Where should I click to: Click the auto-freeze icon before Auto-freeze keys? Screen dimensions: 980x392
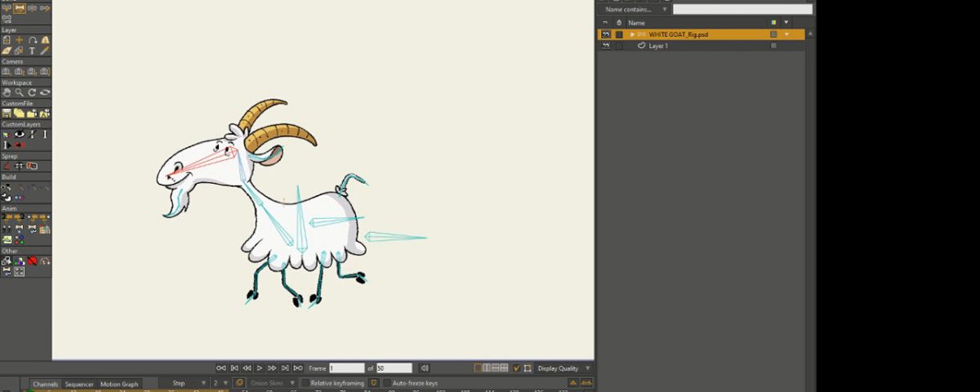coord(375,383)
